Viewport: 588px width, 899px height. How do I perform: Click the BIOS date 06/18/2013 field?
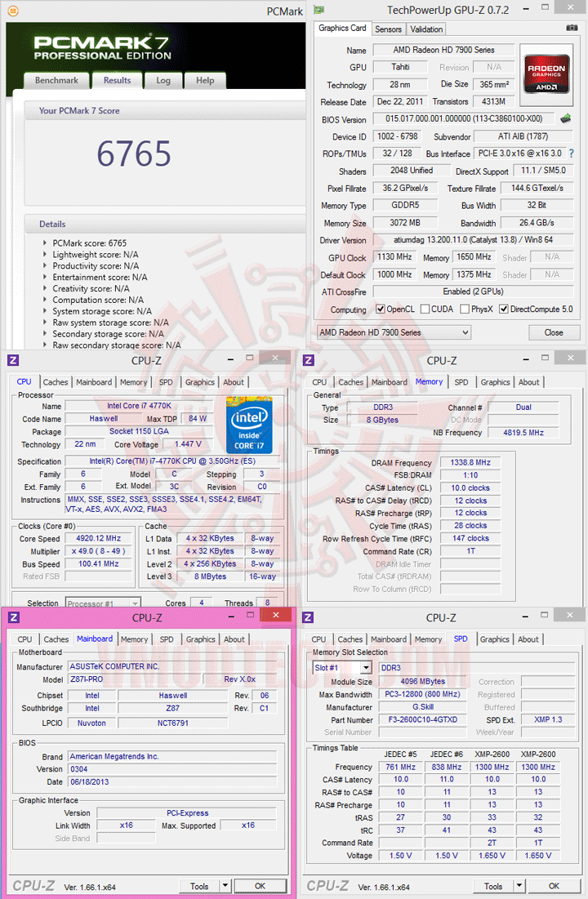pyautogui.click(x=172, y=781)
